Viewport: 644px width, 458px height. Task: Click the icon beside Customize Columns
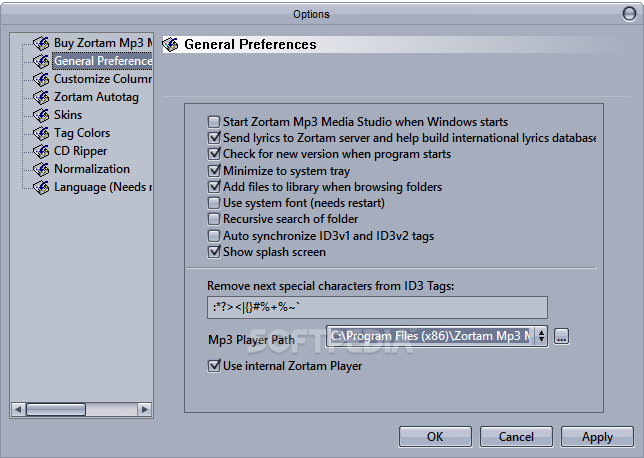(41, 79)
